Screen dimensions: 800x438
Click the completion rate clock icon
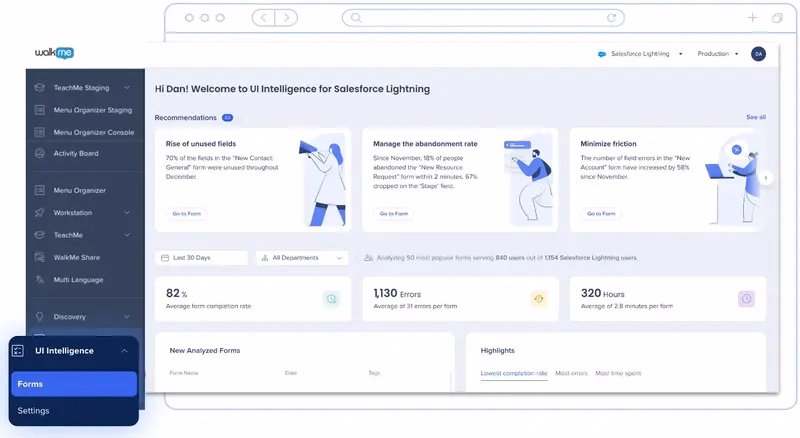332,299
